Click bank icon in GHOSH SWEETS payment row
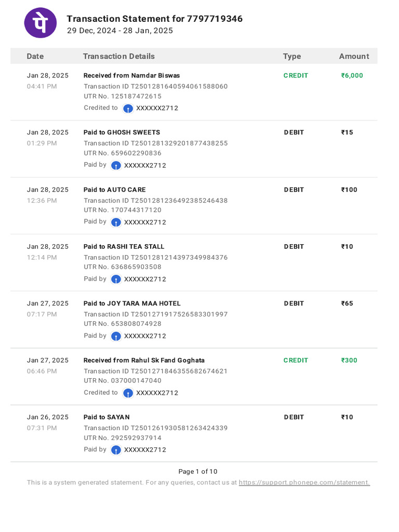399x532 pixels. pos(116,166)
